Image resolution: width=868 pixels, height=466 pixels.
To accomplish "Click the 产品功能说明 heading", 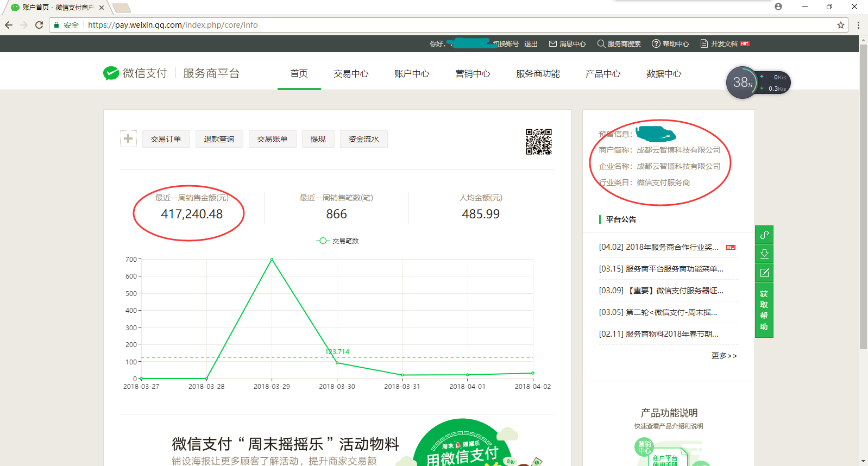I will click(669, 413).
